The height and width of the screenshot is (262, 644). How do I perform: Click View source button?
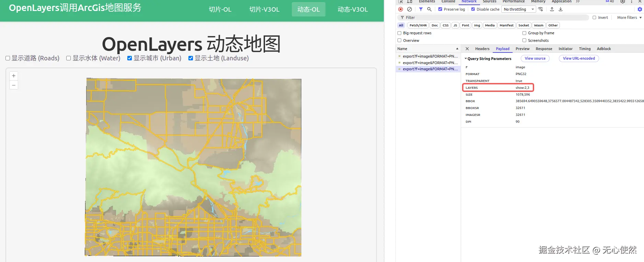click(x=535, y=59)
